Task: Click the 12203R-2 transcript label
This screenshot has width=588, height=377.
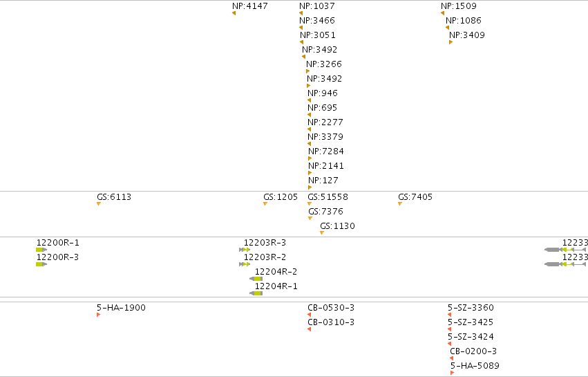Action: [x=265, y=257]
